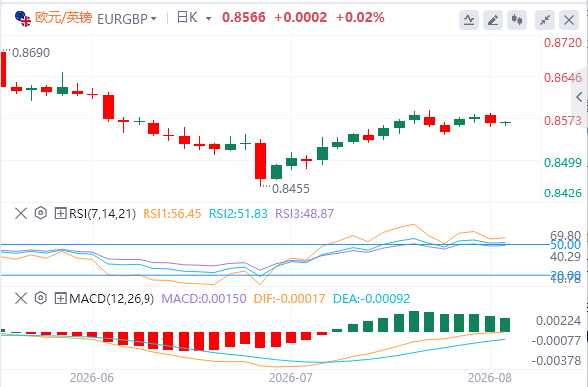
Task: Click the 0.8455 low price candle
Action: click(261, 161)
